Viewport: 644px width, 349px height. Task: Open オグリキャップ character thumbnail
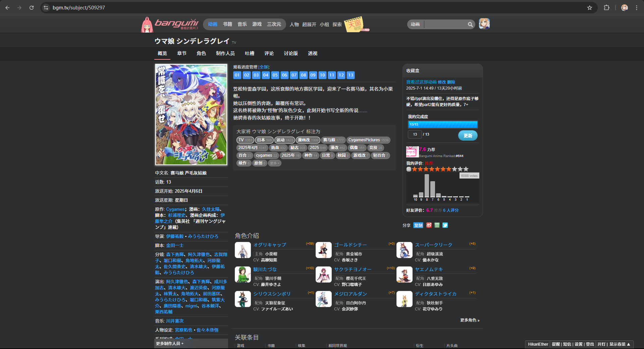[243, 250]
